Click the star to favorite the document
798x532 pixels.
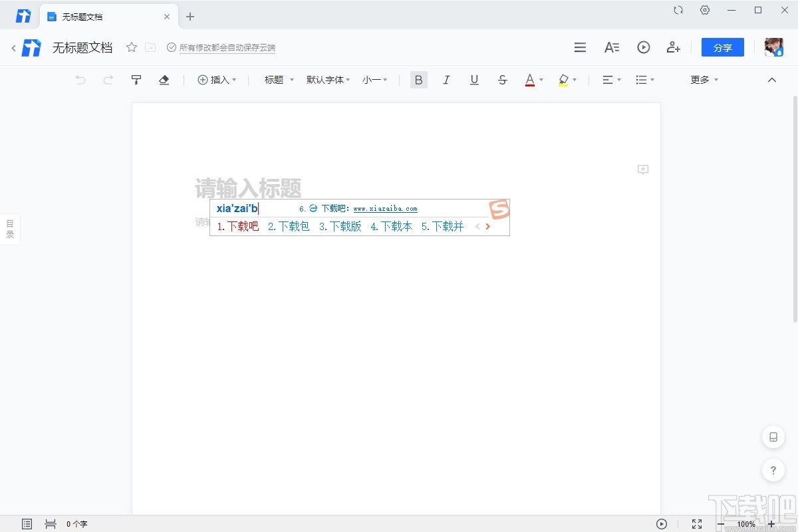click(131, 47)
